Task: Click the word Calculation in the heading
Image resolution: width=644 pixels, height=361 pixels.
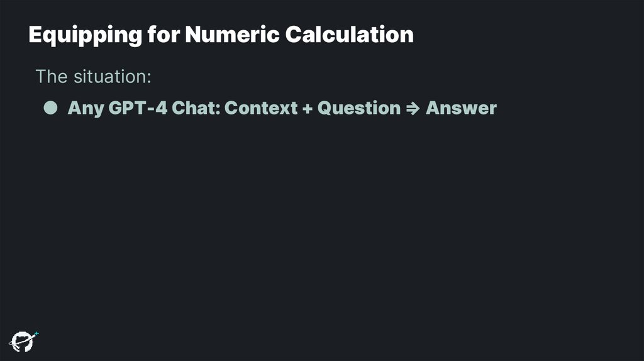Action: coord(349,34)
